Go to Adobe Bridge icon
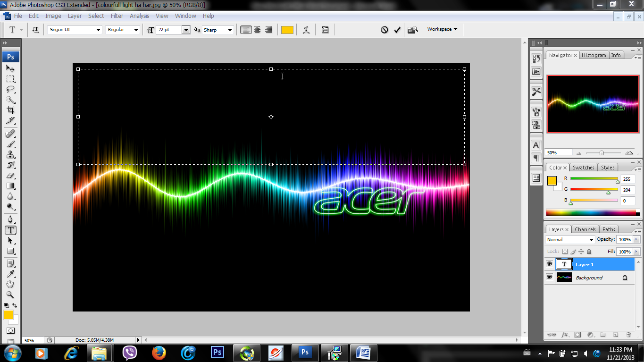This screenshot has height=362, width=644. (x=413, y=30)
